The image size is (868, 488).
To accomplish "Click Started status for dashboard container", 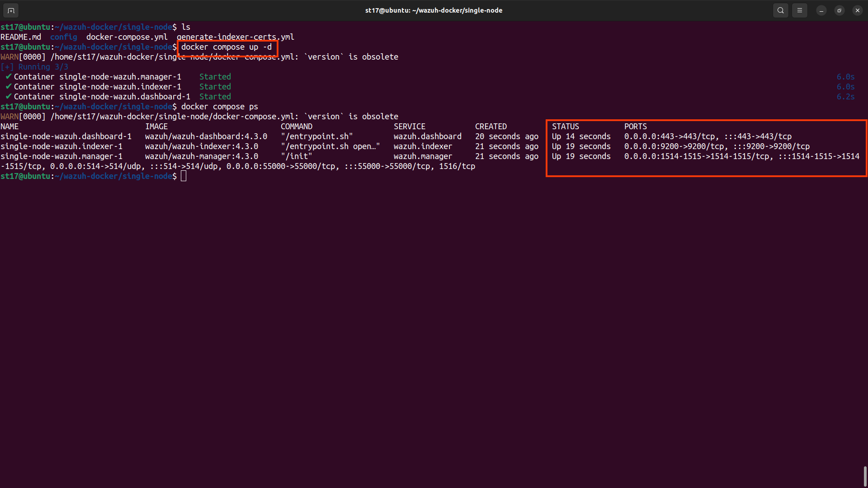I will (x=215, y=97).
